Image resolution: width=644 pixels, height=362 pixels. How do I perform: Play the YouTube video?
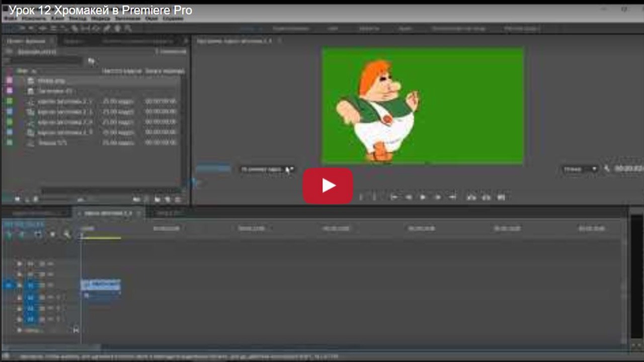(x=328, y=186)
